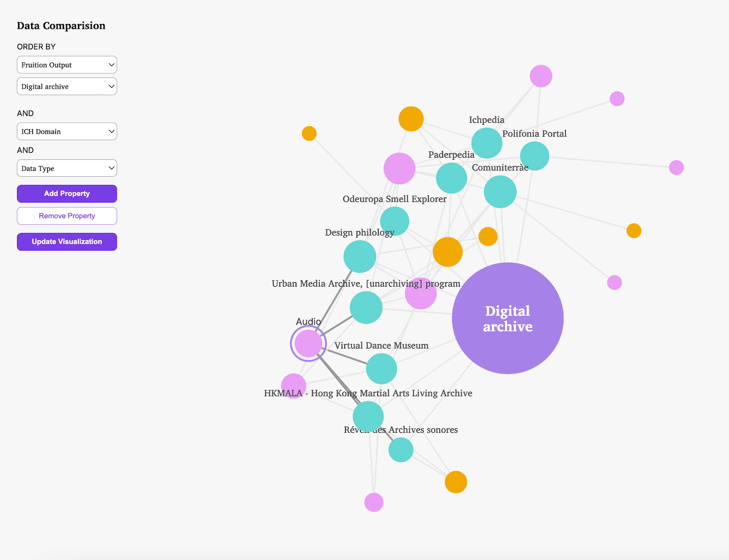Image resolution: width=729 pixels, height=560 pixels.
Task: Click the Virtual Dance Museum node
Action: [381, 368]
